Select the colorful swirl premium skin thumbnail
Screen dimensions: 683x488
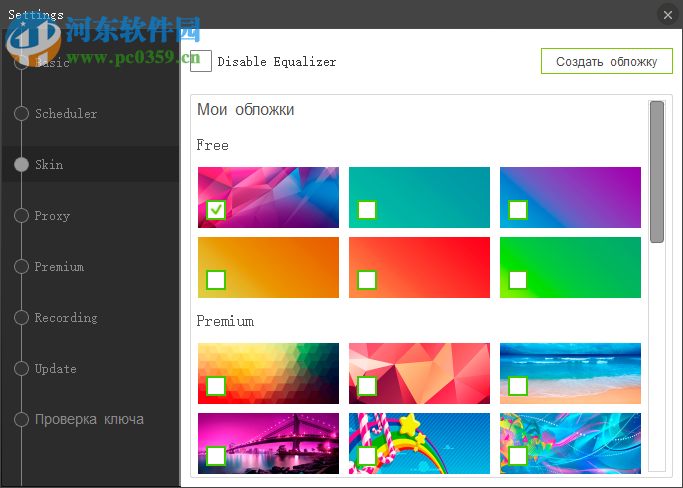570,444
